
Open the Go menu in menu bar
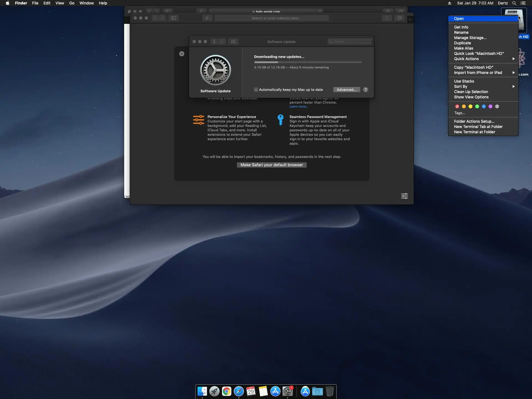tap(72, 3)
